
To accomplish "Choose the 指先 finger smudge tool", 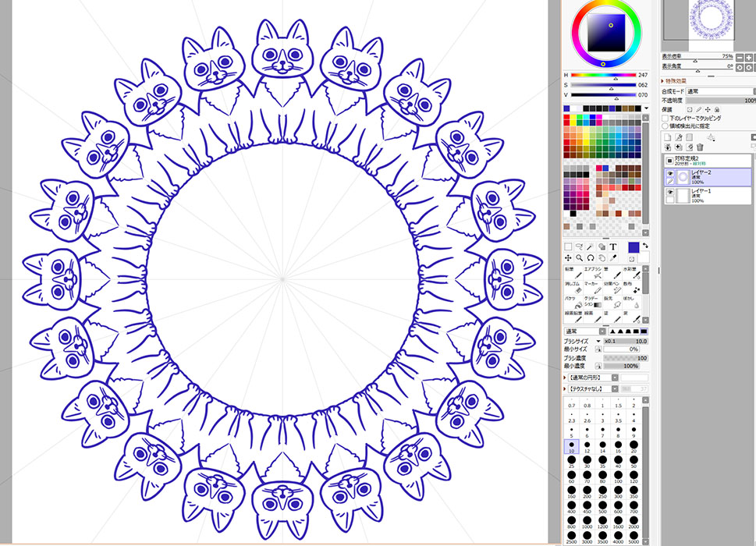I will coord(612,302).
